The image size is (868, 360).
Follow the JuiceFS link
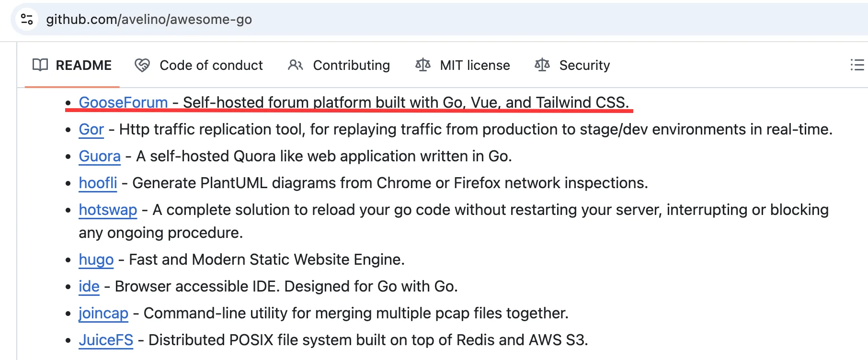point(106,340)
